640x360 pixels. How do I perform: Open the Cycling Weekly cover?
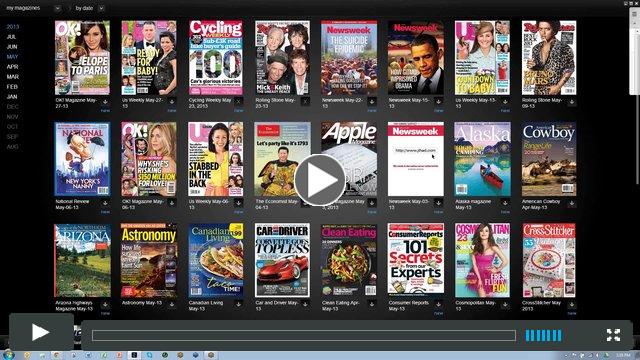click(x=216, y=58)
